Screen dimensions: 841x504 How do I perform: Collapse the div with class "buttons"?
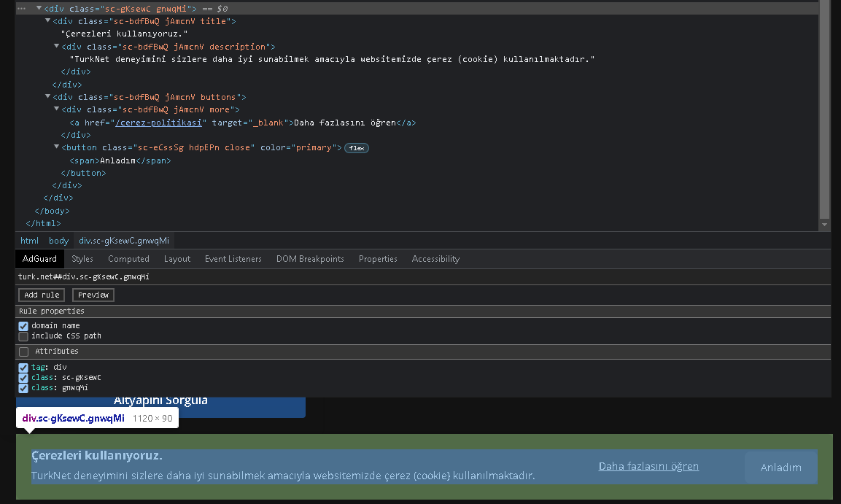(47, 96)
